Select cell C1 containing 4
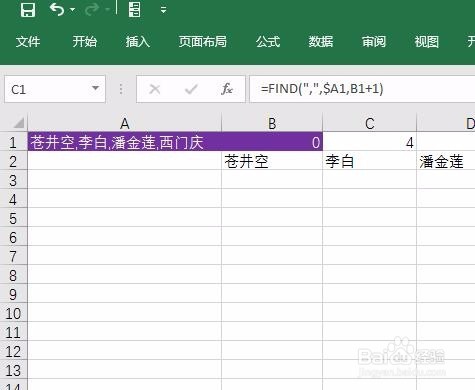The height and width of the screenshot is (390, 475). coord(370,142)
